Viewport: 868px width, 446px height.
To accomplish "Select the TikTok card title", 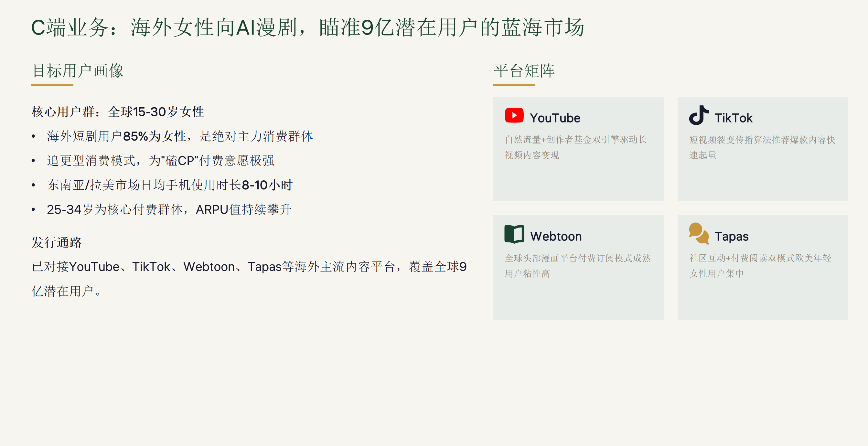I will coord(733,118).
